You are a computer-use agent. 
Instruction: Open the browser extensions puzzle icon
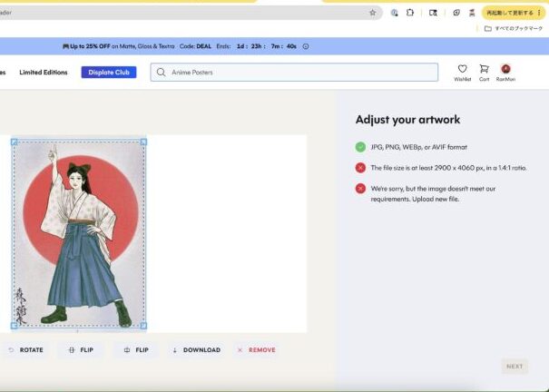(409, 13)
